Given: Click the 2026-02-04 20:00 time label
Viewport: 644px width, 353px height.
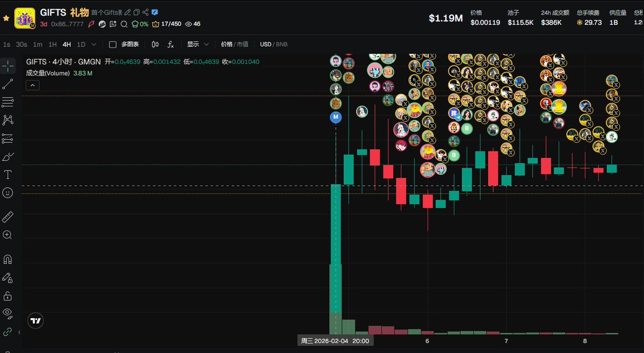Looking at the screenshot, I should coord(335,341).
